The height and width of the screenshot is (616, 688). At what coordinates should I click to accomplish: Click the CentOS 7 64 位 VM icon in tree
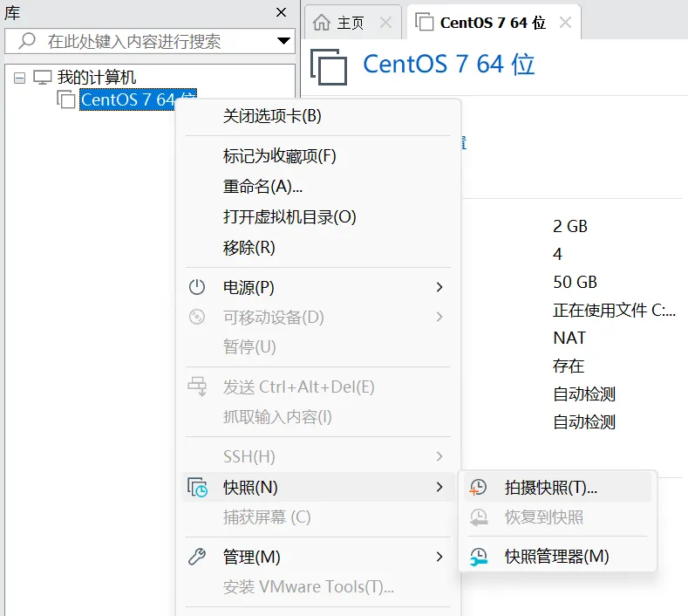click(65, 99)
